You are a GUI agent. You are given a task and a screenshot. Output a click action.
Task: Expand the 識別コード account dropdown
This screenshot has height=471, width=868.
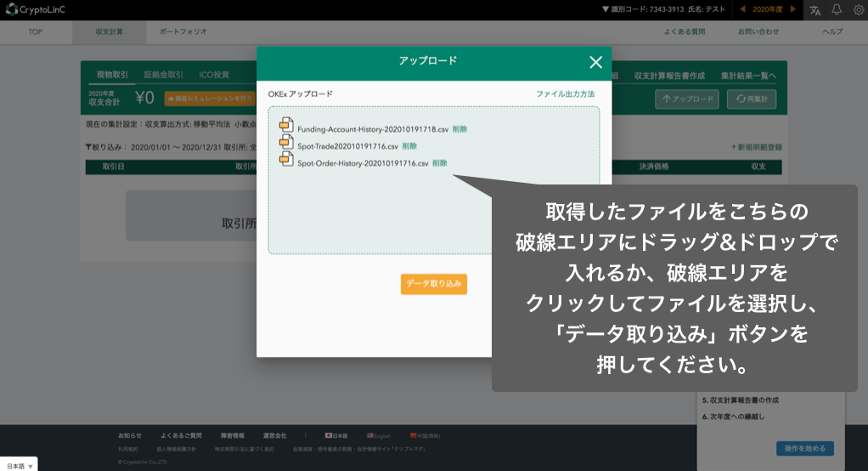pyautogui.click(x=663, y=9)
